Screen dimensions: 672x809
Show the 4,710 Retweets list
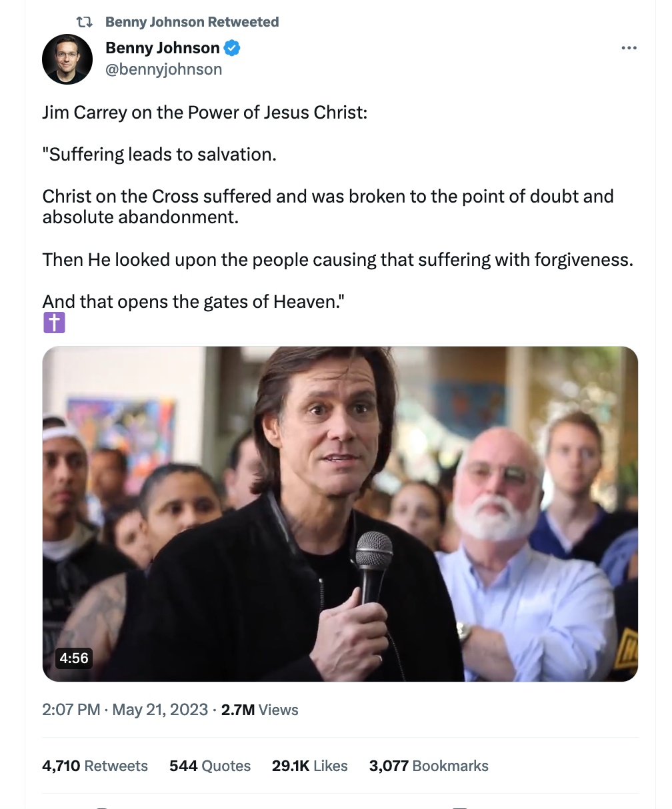tap(95, 766)
